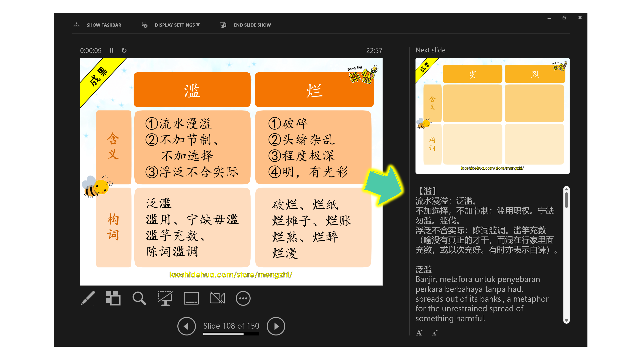Restore down the presenter view window
The height and width of the screenshot is (363, 644).
point(564,18)
